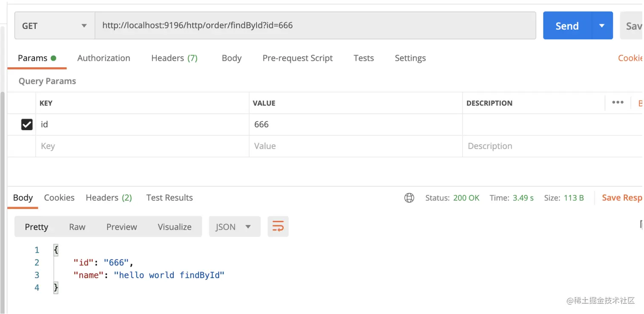Viewport: 644px width, 314px height.
Task: Click the Save Response link
Action: tap(621, 198)
